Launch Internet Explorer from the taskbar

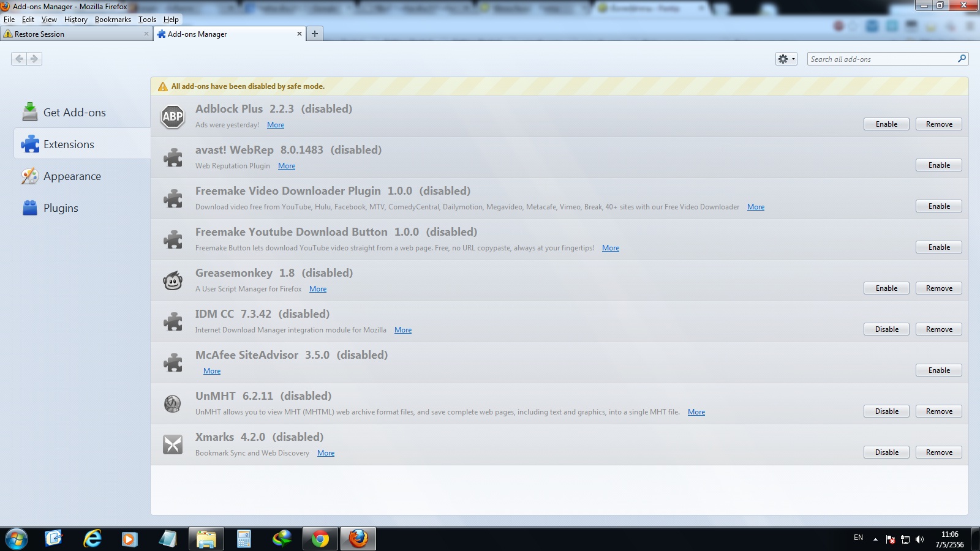[x=92, y=539]
